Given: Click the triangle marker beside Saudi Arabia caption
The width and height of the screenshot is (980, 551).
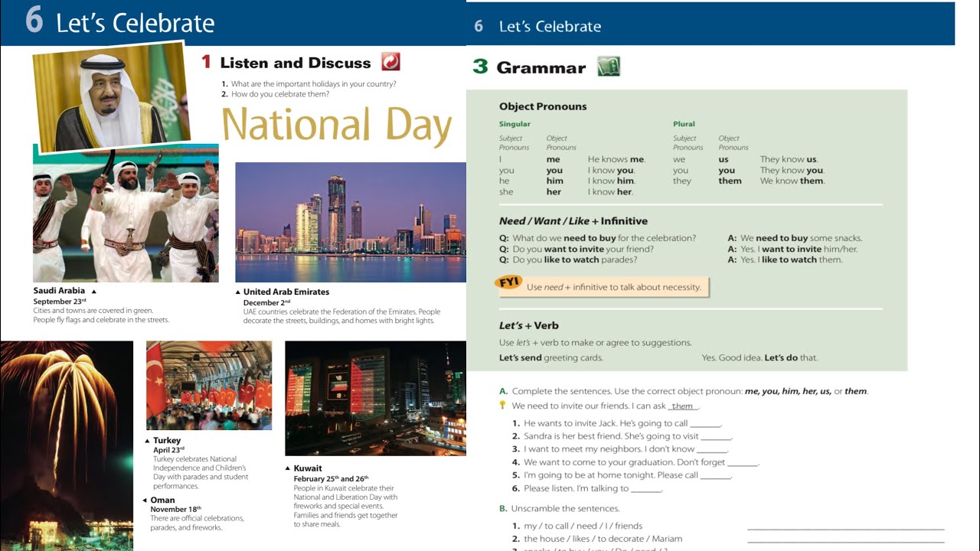Looking at the screenshot, I should pos(94,292).
